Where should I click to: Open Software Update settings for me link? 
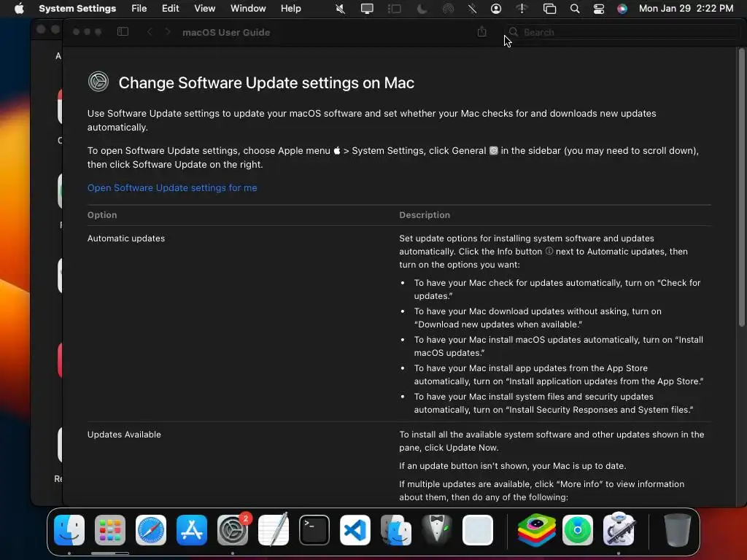(172, 187)
